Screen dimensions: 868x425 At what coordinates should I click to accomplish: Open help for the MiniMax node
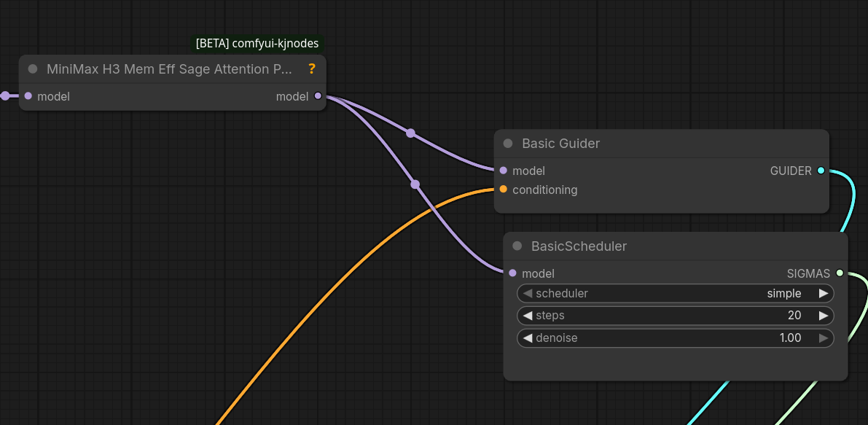(x=312, y=69)
